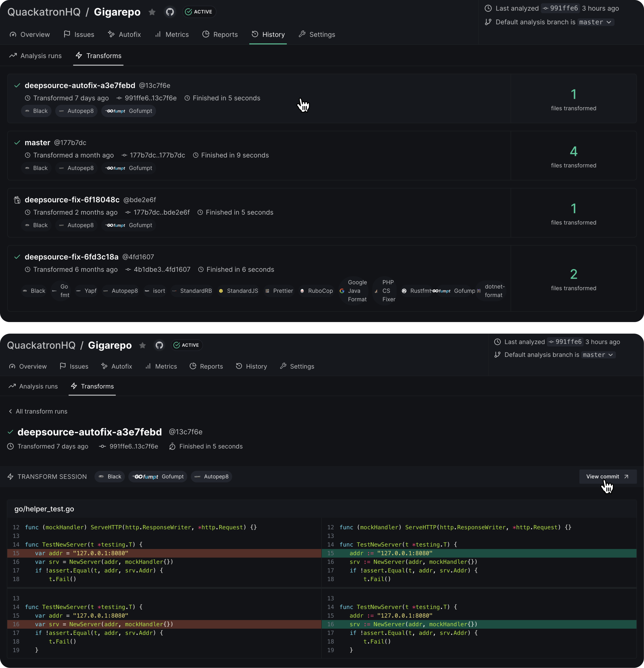Click the Google Java Format badge

[353, 291]
